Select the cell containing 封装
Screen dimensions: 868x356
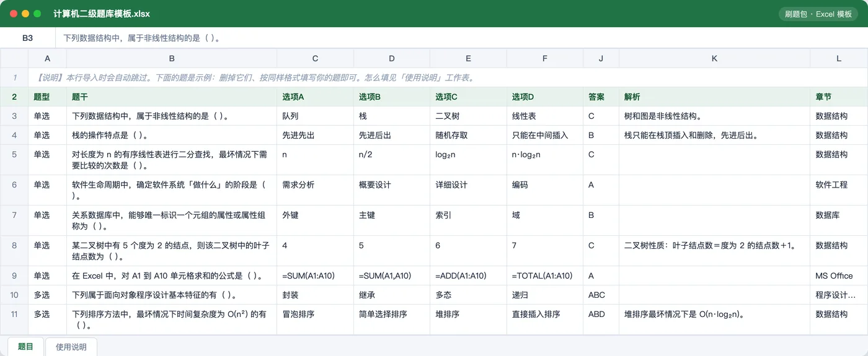click(x=316, y=295)
